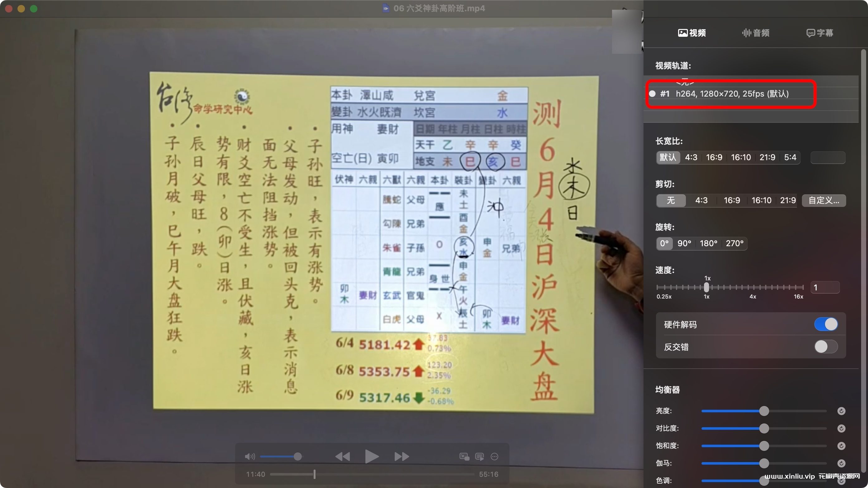
Task: Select video track #1 h264 radio button
Action: point(652,94)
